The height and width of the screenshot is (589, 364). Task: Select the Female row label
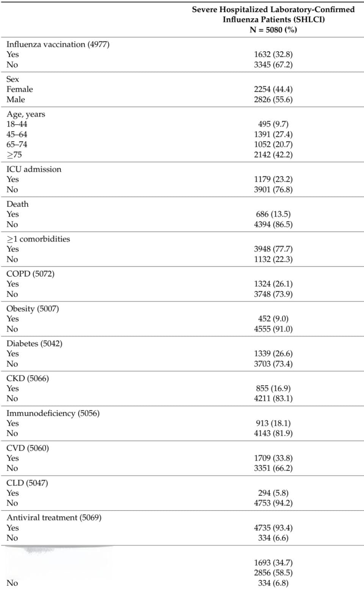pos(20,90)
